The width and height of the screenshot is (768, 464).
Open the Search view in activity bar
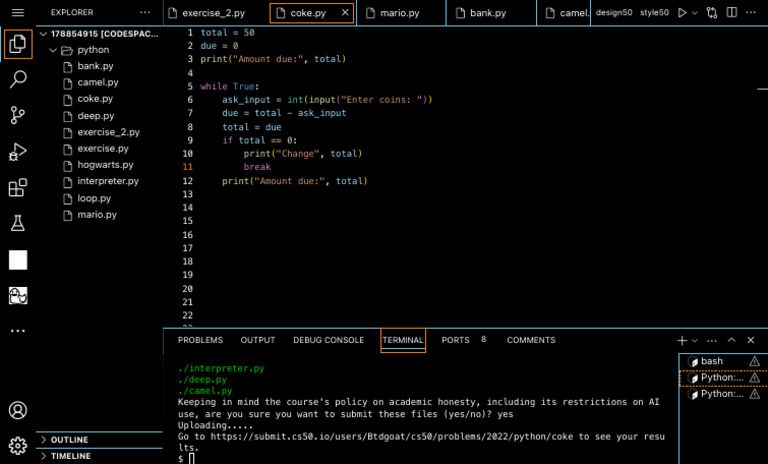[x=17, y=79]
